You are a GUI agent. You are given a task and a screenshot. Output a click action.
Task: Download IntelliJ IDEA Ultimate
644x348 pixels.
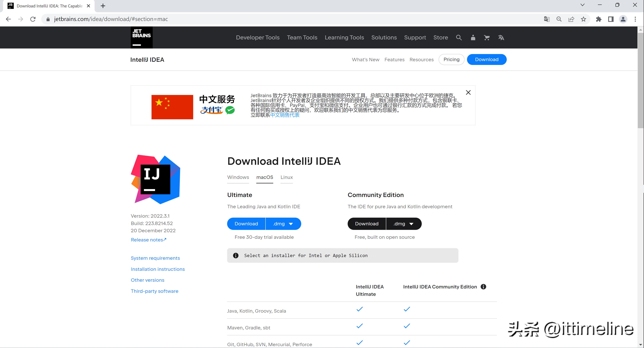[246, 224]
